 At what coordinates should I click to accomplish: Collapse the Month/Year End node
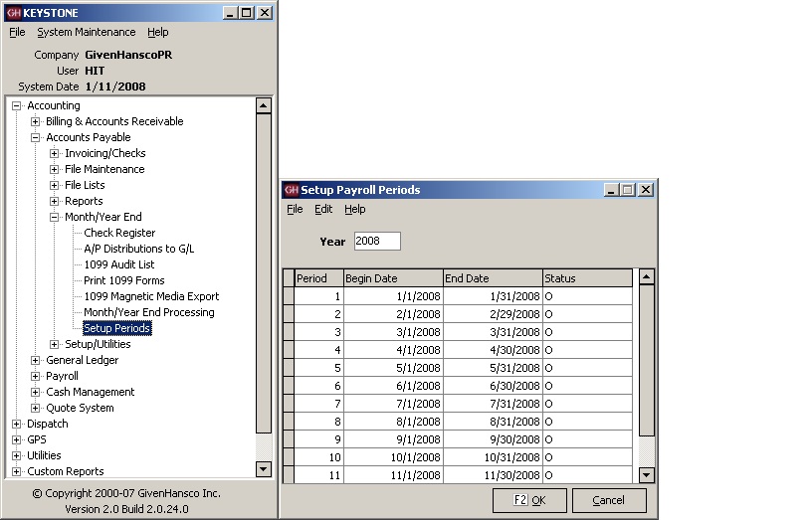[x=55, y=217]
